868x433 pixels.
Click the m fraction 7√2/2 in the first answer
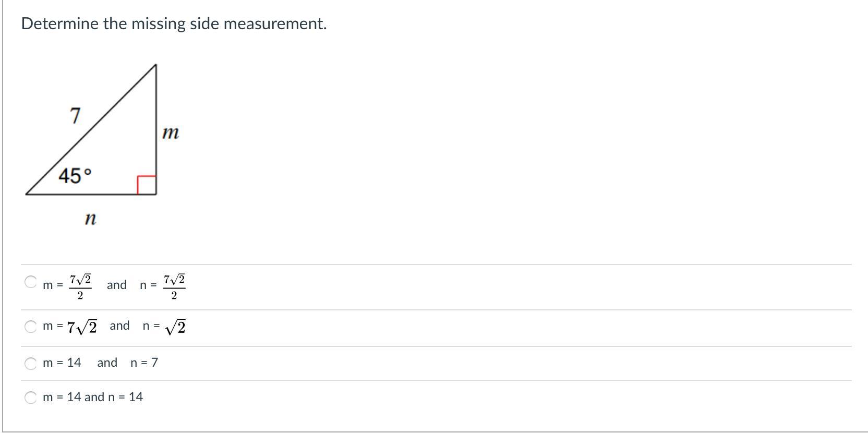(80, 286)
